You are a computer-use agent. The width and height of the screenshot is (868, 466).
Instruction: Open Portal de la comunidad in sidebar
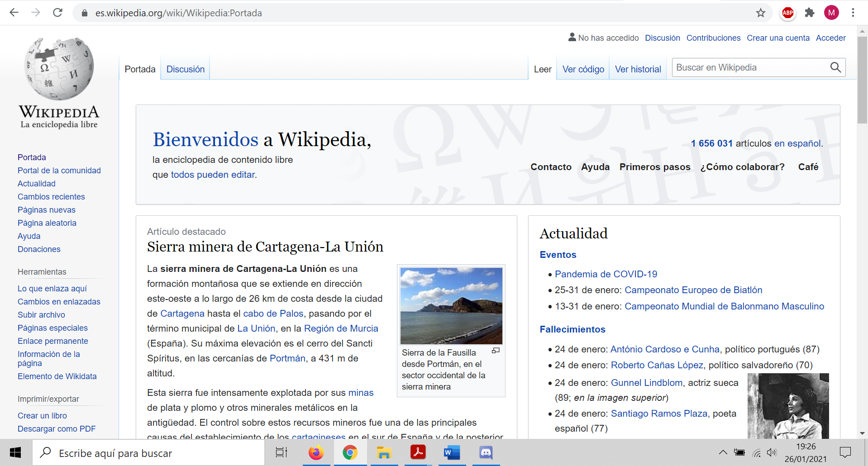[x=59, y=171]
